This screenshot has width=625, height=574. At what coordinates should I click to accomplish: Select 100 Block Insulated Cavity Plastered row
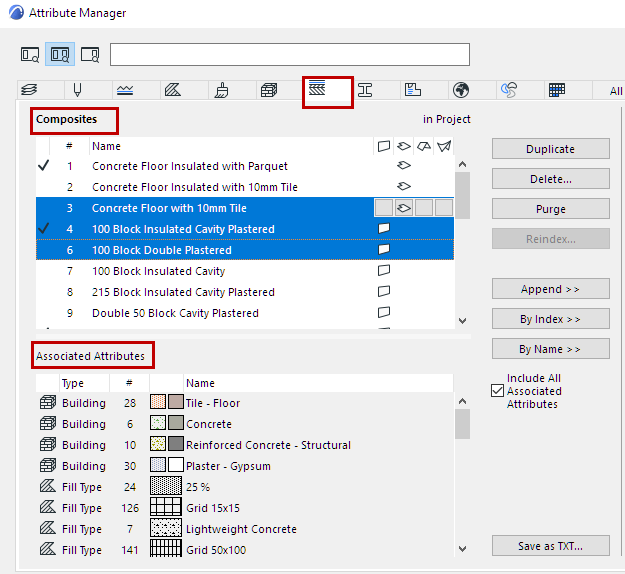[245, 229]
